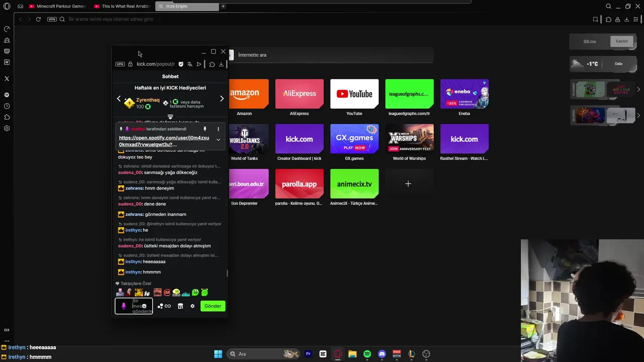The image size is (644, 362).
Task: Open Creator Dashboard kick tile
Action: point(299,139)
